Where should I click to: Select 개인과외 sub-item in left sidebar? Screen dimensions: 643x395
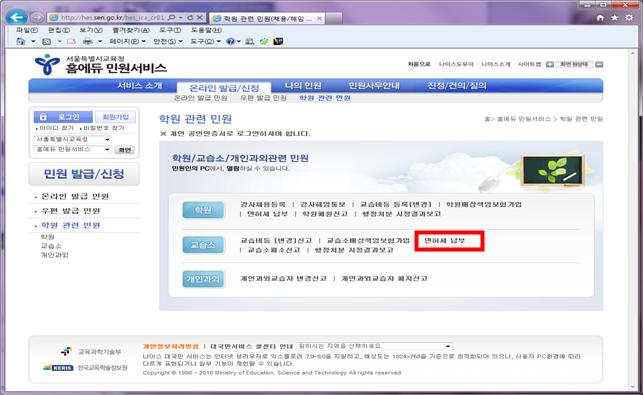(x=54, y=255)
